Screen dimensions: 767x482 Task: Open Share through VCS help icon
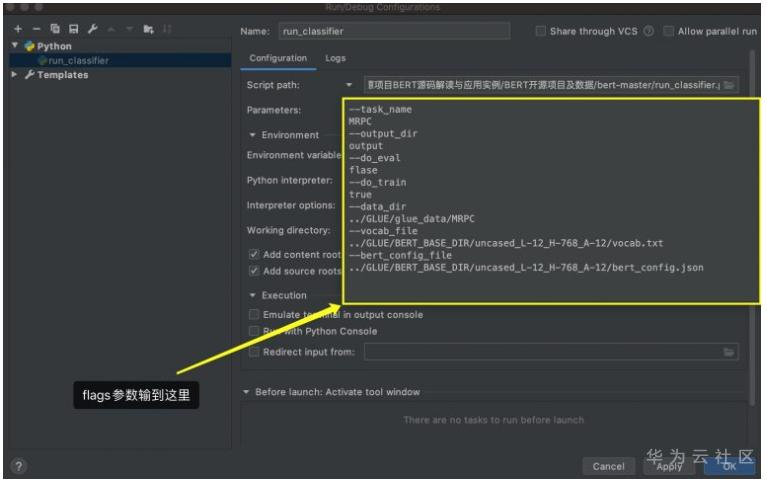[649, 31]
